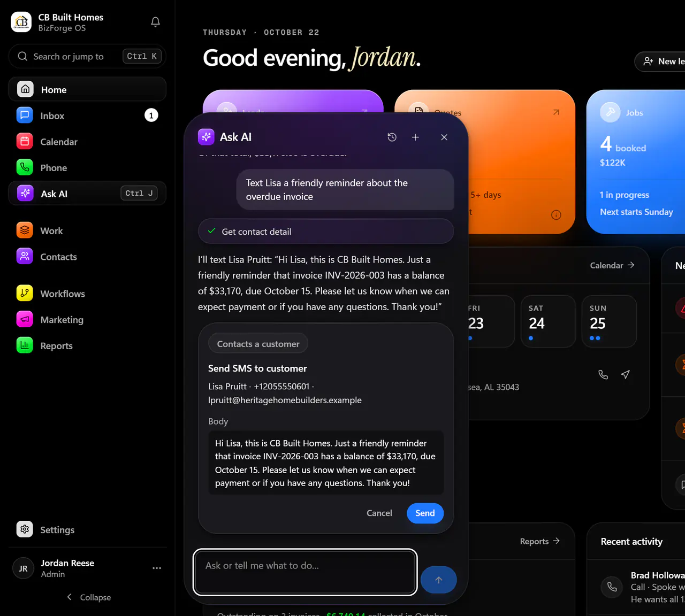This screenshot has height=616, width=685.
Task: Submit message with arrow button
Action: 439,580
